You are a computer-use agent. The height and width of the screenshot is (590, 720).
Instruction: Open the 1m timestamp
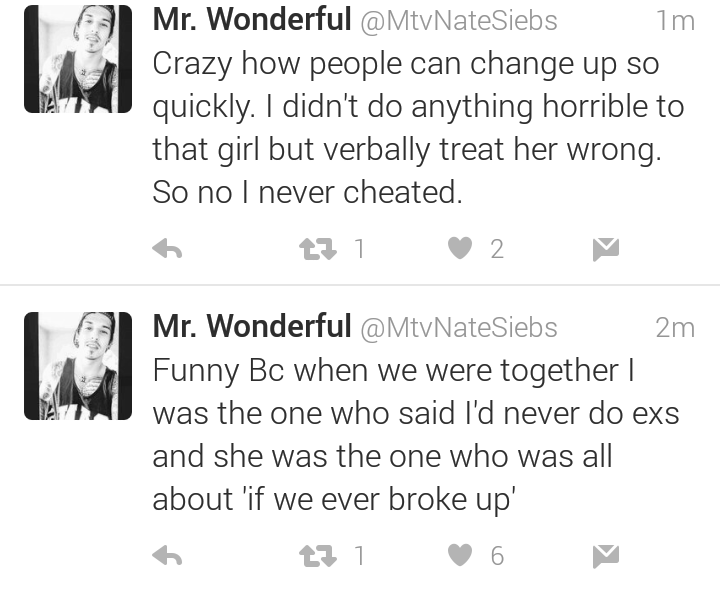675,21
